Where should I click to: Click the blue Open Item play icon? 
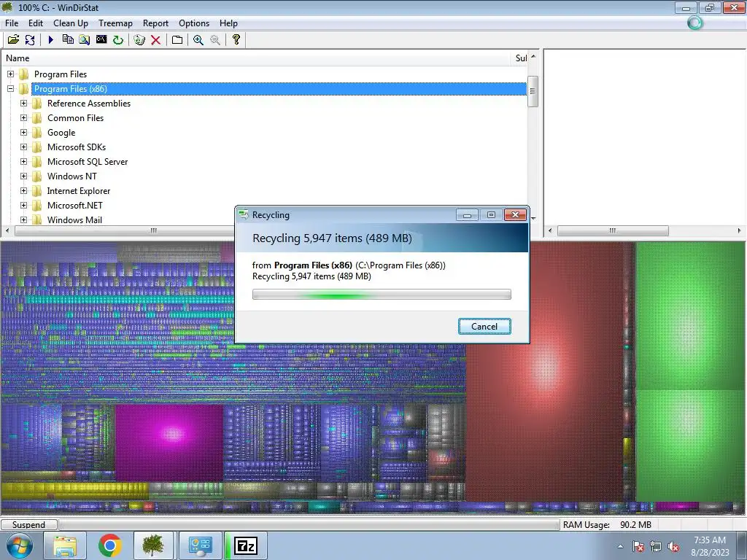tap(50, 39)
